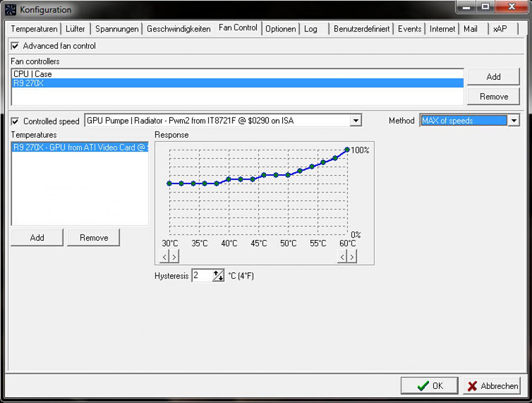Click the SpeedFan icon in title bar
Image resolution: width=532 pixels, height=403 pixels.
(x=10, y=9)
